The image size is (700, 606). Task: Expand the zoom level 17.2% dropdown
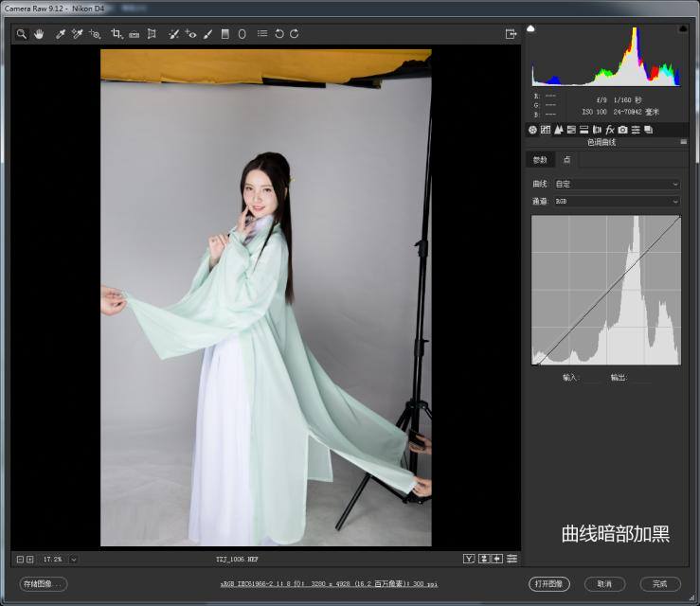[74, 559]
